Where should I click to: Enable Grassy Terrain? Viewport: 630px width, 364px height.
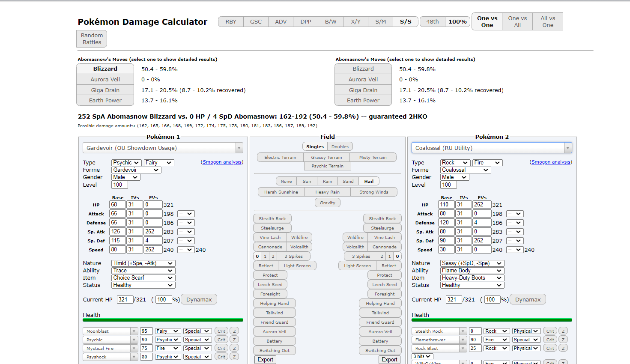[x=326, y=157]
